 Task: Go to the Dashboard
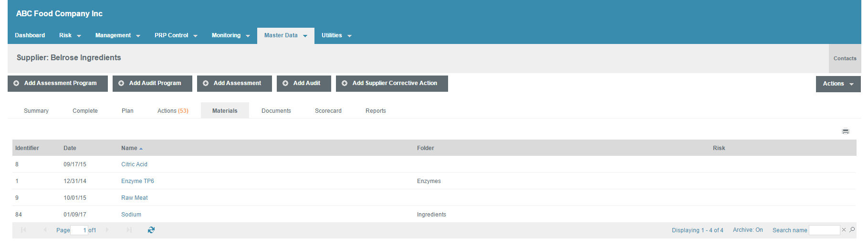(30, 35)
